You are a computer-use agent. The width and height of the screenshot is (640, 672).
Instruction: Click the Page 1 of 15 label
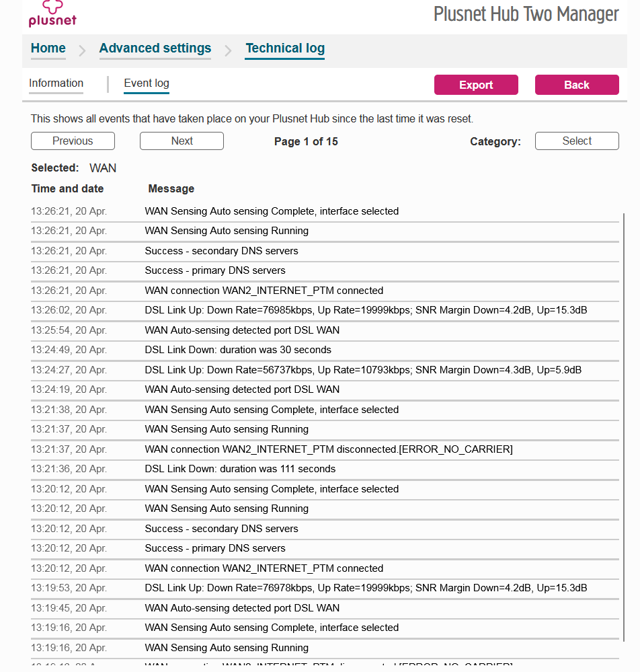click(x=306, y=141)
